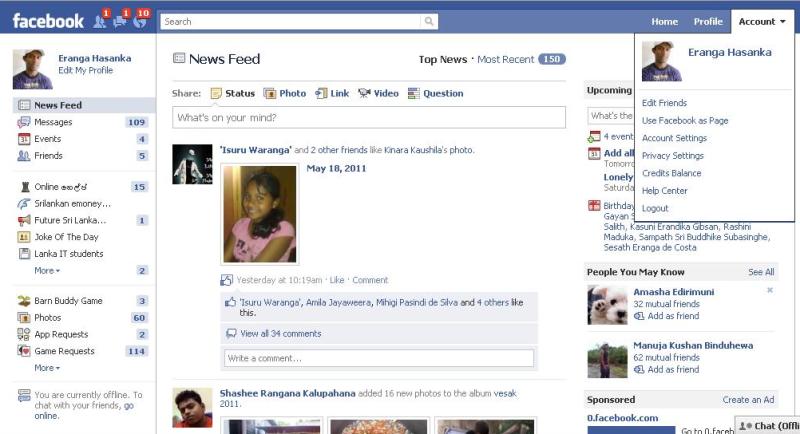Choose Logout from the Account menu

(655, 209)
